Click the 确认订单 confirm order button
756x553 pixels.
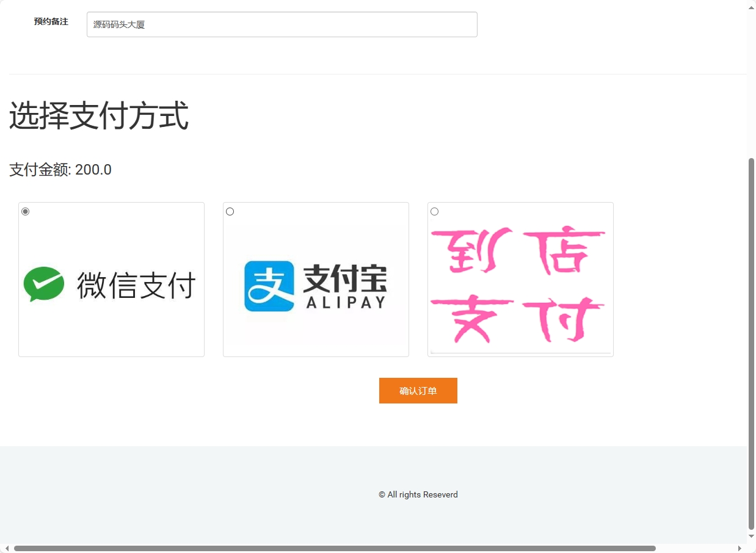[418, 390]
